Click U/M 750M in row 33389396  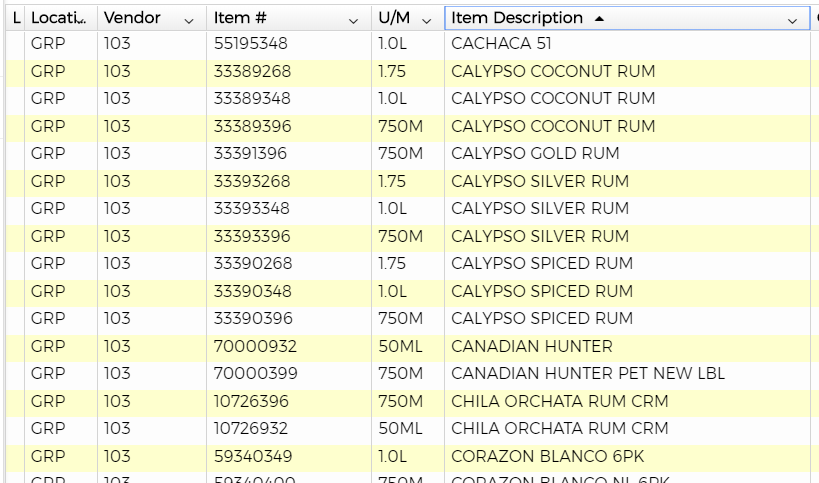400,126
